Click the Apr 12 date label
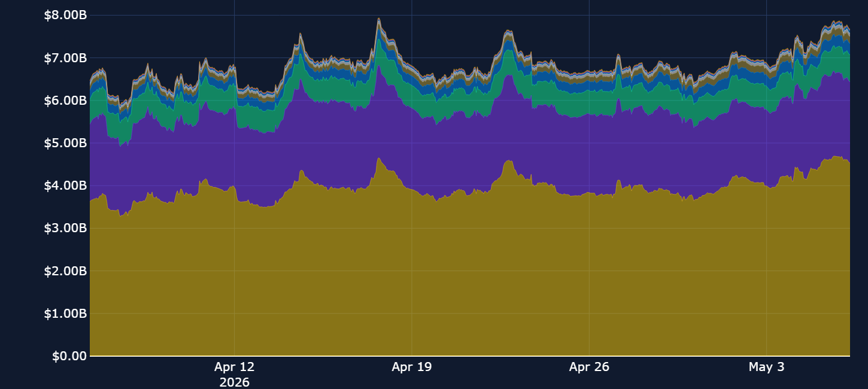Image resolution: width=868 pixels, height=389 pixels. (x=234, y=367)
